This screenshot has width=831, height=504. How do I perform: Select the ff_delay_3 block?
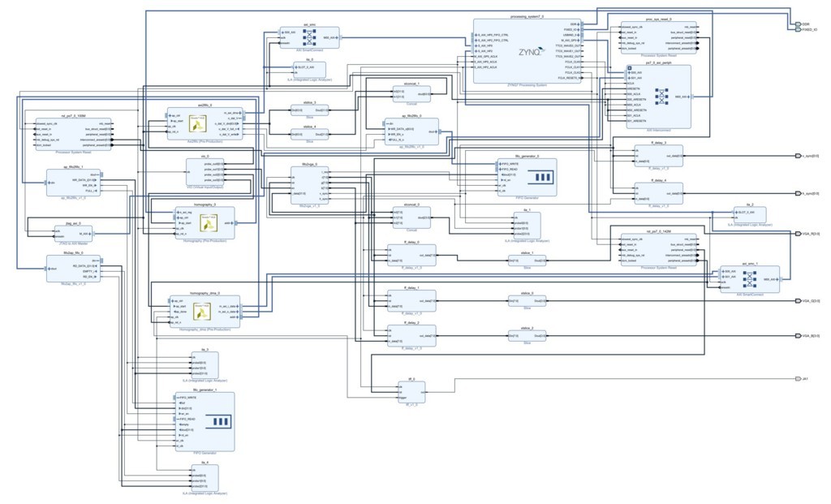tap(659, 156)
